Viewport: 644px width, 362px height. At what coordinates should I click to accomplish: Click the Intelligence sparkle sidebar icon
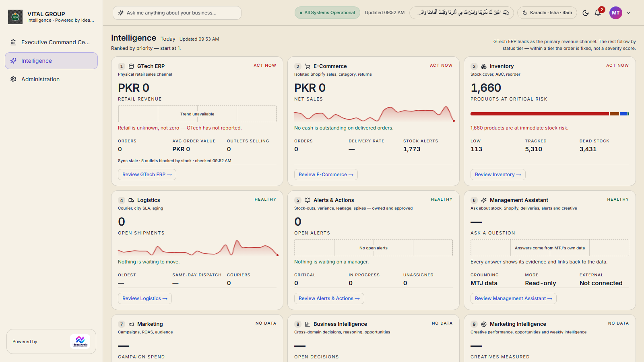pos(13,61)
